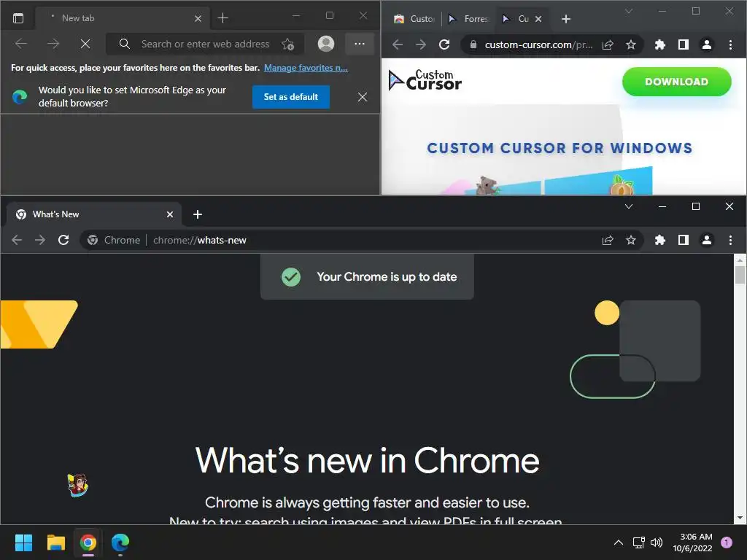Go forward in What's New Chrome window
Viewport: 747px width, 560px height.
click(40, 240)
